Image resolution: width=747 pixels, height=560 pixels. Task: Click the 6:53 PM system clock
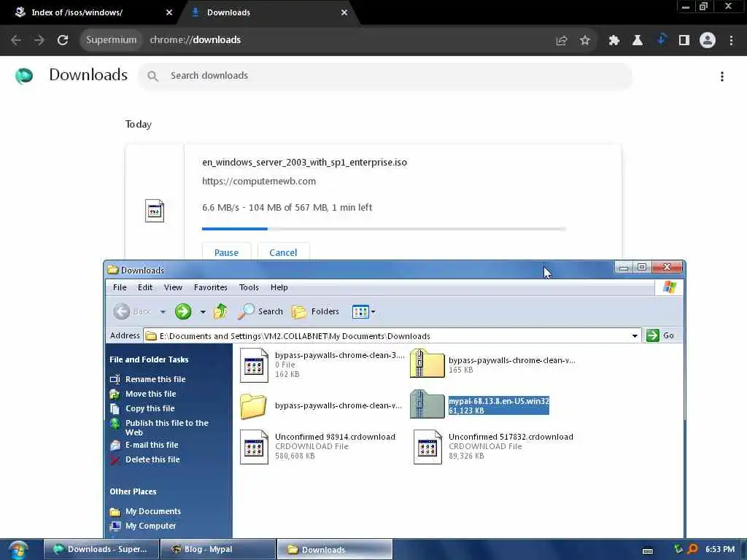pyautogui.click(x=720, y=550)
